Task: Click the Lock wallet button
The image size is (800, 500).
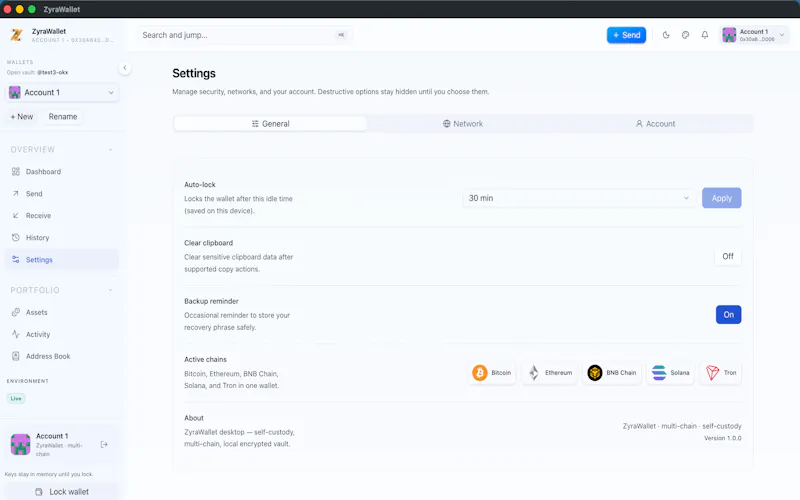Action: tap(62, 492)
